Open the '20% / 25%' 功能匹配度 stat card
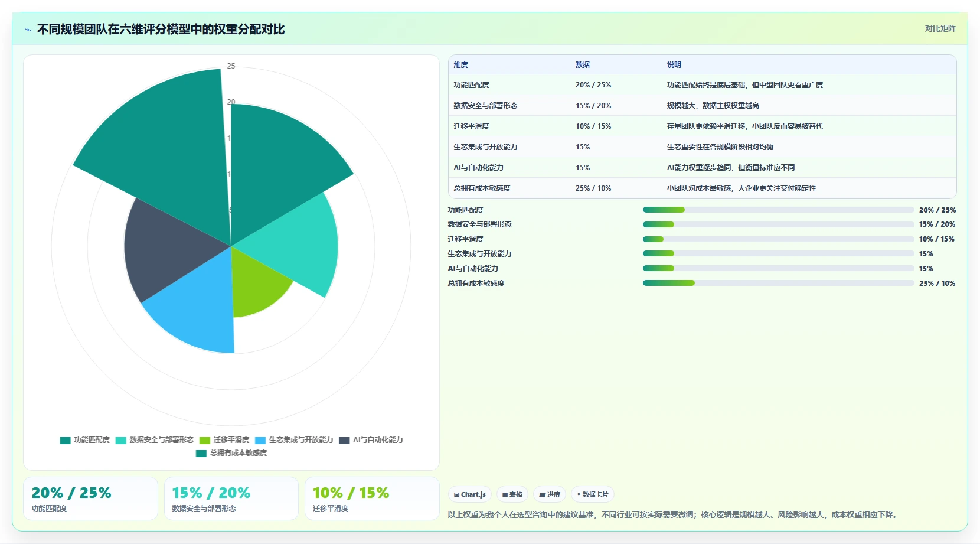The image size is (980, 544). tap(90, 499)
